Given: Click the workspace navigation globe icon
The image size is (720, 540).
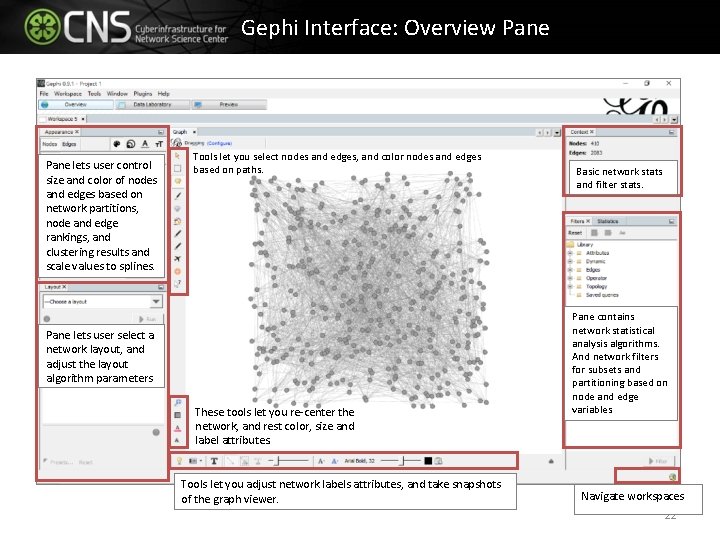Looking at the screenshot, I should coord(672,477).
